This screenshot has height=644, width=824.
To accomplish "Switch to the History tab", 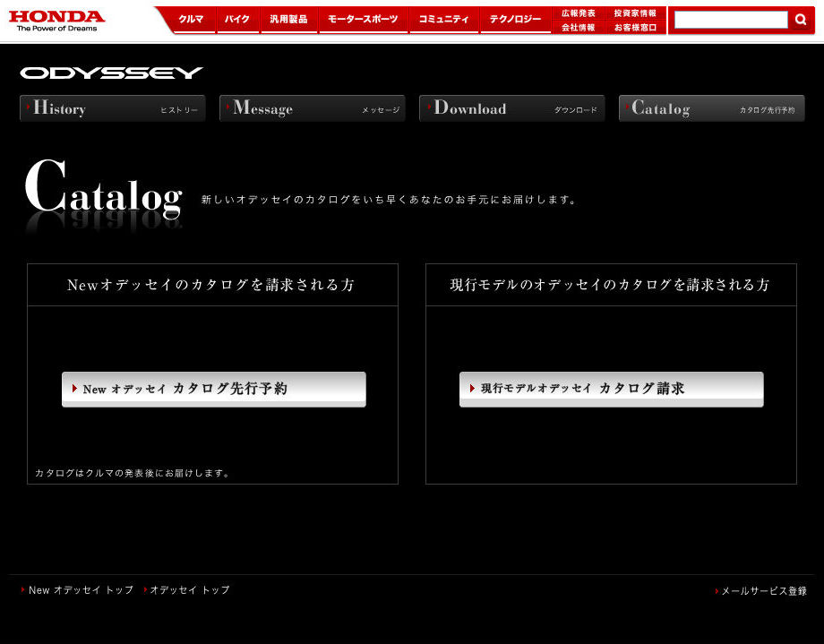I will coord(113,108).
